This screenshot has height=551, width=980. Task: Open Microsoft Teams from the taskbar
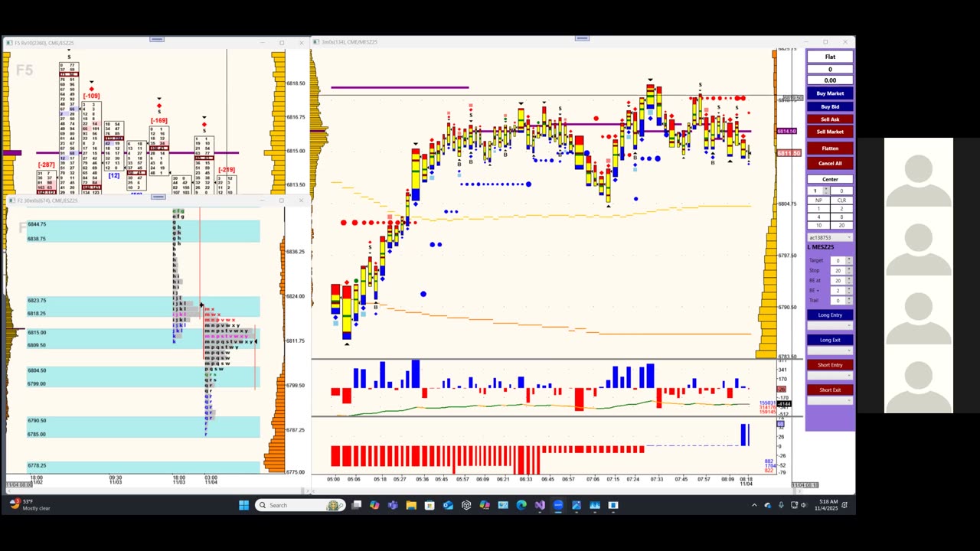393,505
